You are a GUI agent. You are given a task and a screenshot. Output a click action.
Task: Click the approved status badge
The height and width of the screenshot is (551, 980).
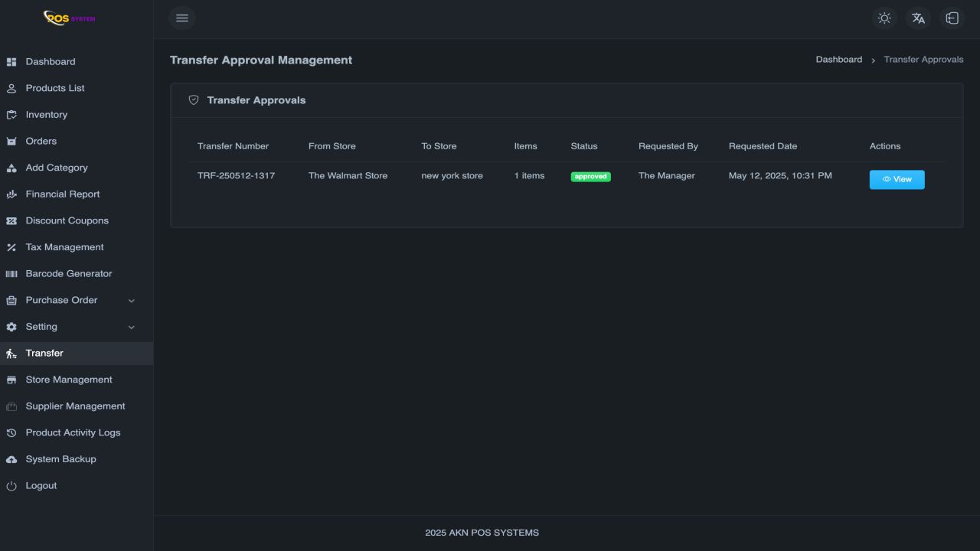(590, 177)
